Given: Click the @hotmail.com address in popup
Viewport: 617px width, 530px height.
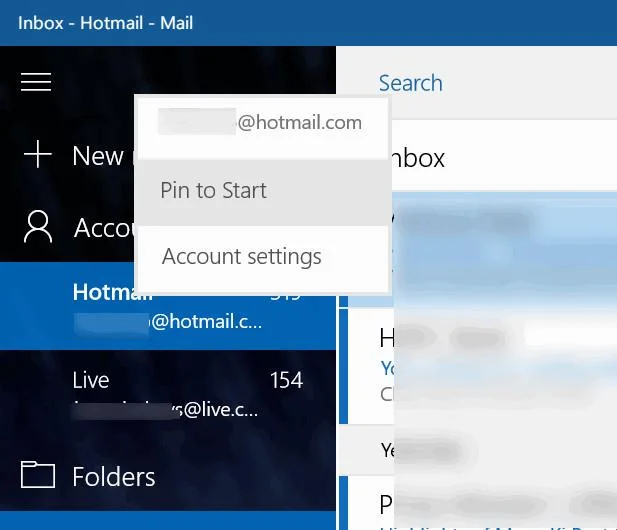Looking at the screenshot, I should coord(299,122).
